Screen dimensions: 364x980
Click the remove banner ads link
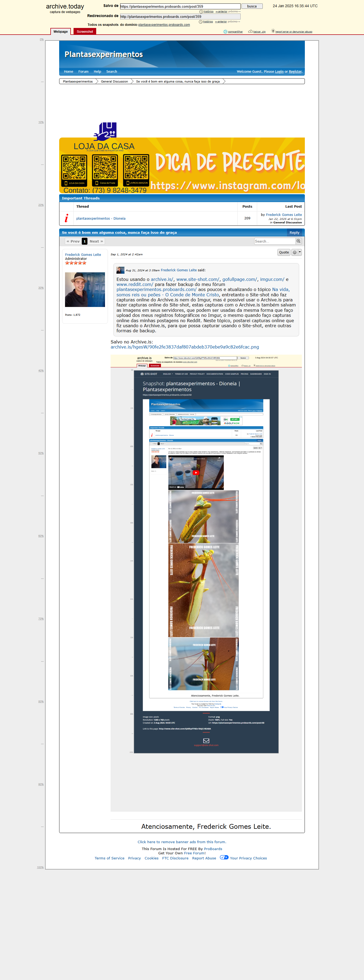click(182, 842)
